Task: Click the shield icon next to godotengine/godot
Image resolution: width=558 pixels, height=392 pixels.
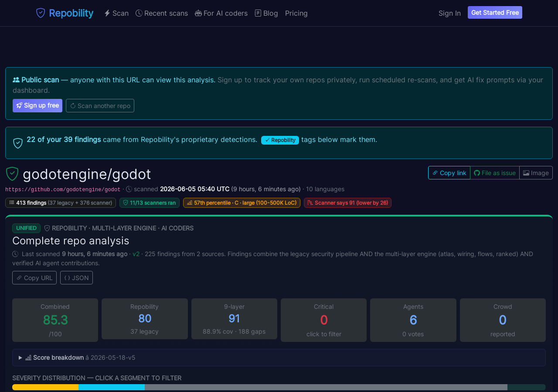Action: tap(12, 174)
